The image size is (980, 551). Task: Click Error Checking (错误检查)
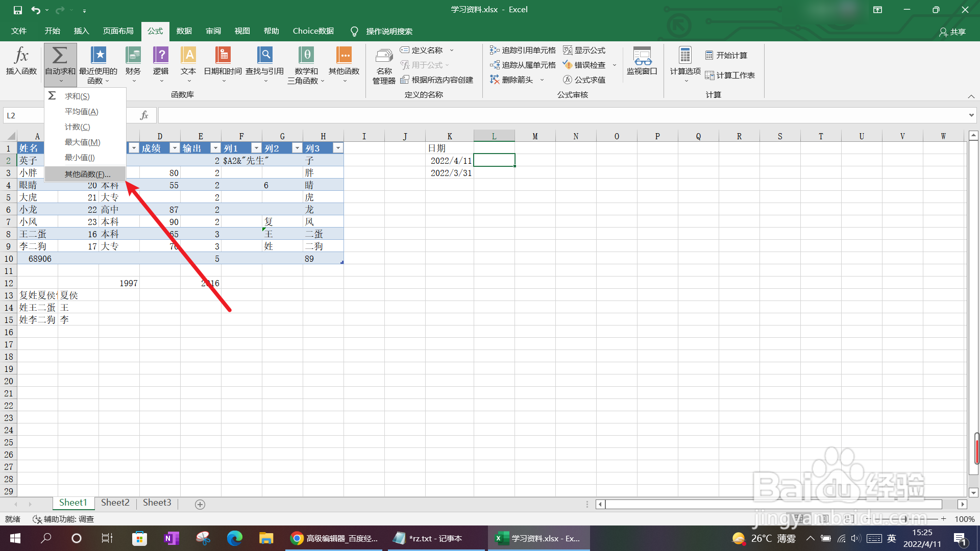(x=584, y=65)
